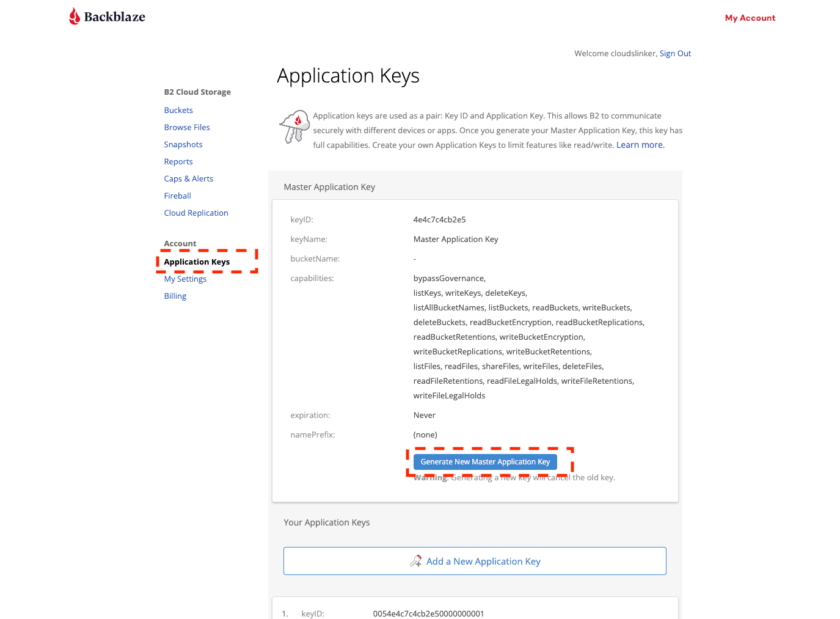
Task: Go to Fireball page
Action: [178, 196]
